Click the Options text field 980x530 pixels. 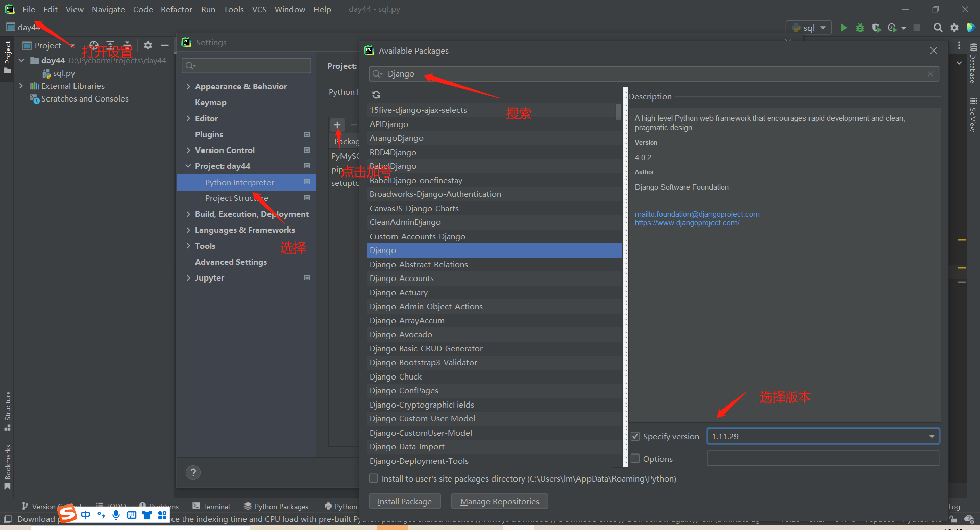pos(823,459)
